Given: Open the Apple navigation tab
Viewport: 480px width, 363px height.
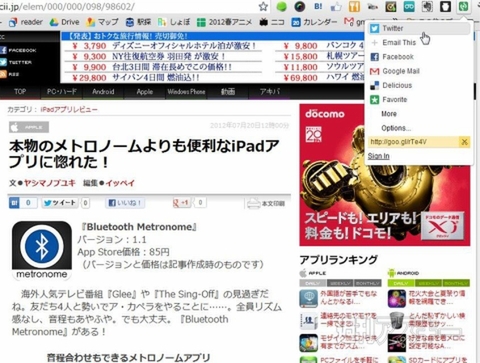Looking at the screenshot, I should point(145,91).
